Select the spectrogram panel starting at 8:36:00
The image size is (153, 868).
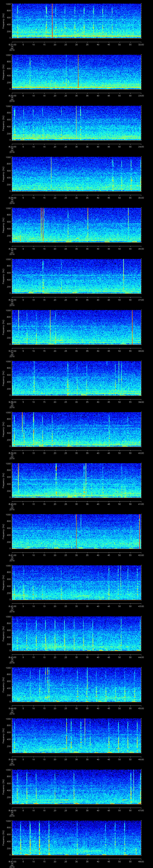tap(76, 276)
